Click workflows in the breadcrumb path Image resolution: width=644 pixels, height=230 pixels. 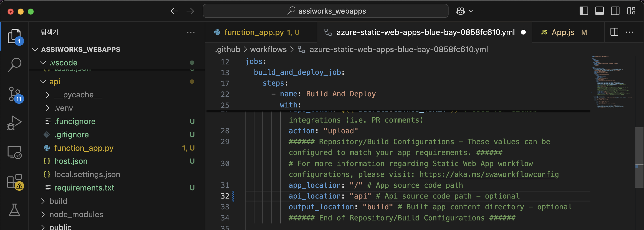pyautogui.click(x=268, y=49)
